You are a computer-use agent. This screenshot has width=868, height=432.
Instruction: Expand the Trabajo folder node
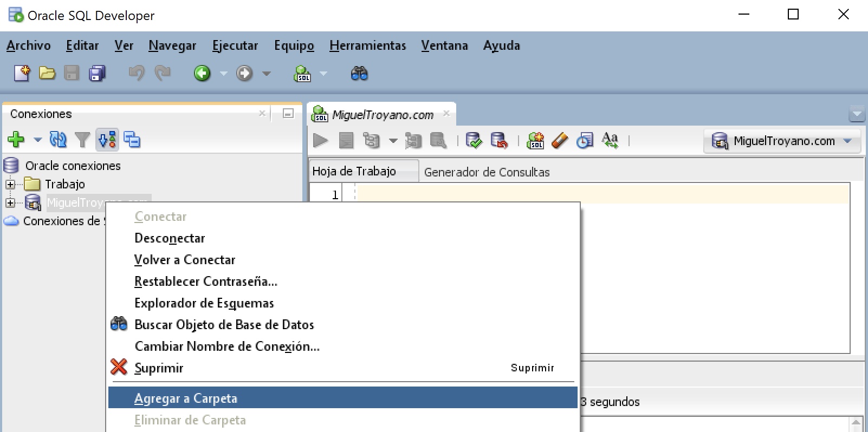click(10, 184)
